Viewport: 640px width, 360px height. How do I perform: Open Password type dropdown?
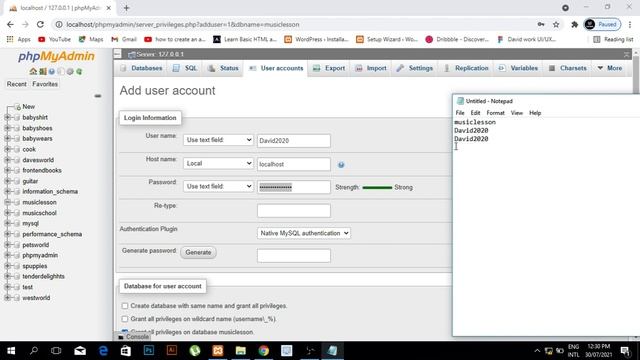pos(218,186)
